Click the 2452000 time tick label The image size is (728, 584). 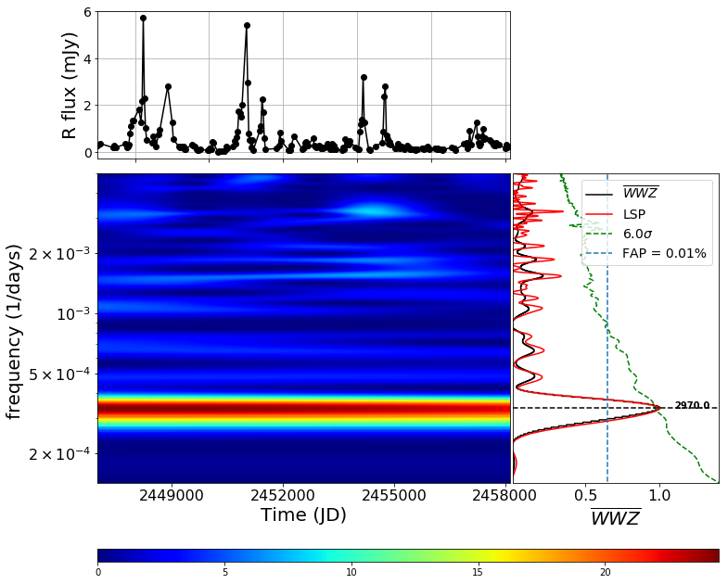[x=283, y=495]
